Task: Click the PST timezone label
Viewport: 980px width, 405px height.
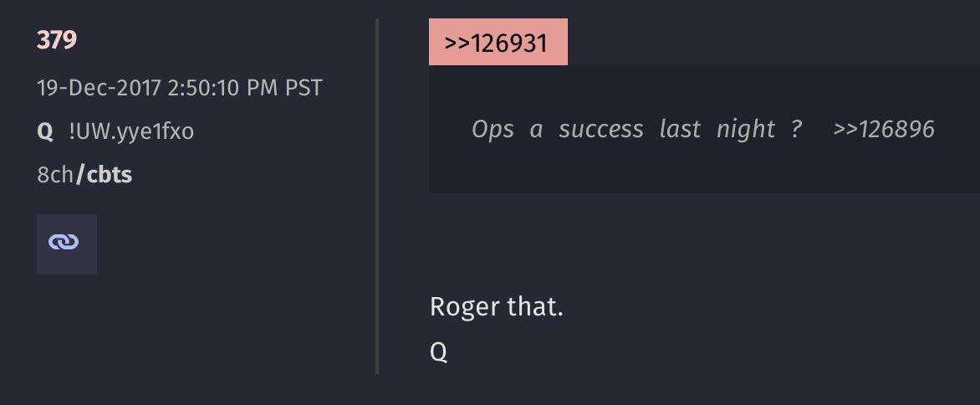Action: [x=304, y=88]
